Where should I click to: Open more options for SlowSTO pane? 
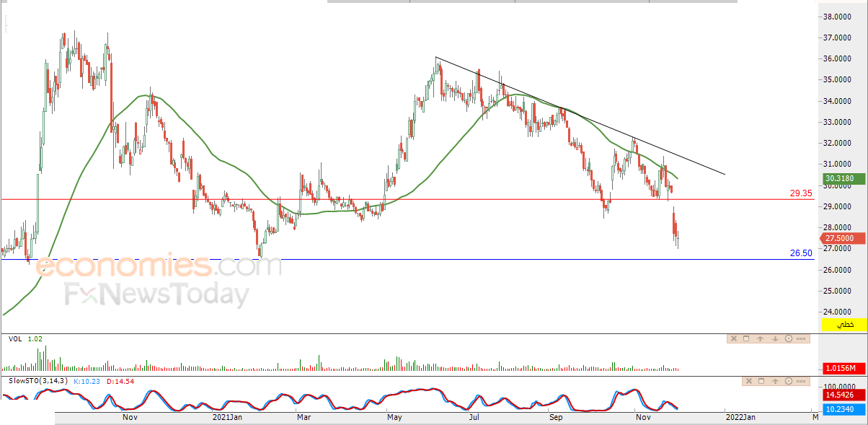tap(802, 380)
